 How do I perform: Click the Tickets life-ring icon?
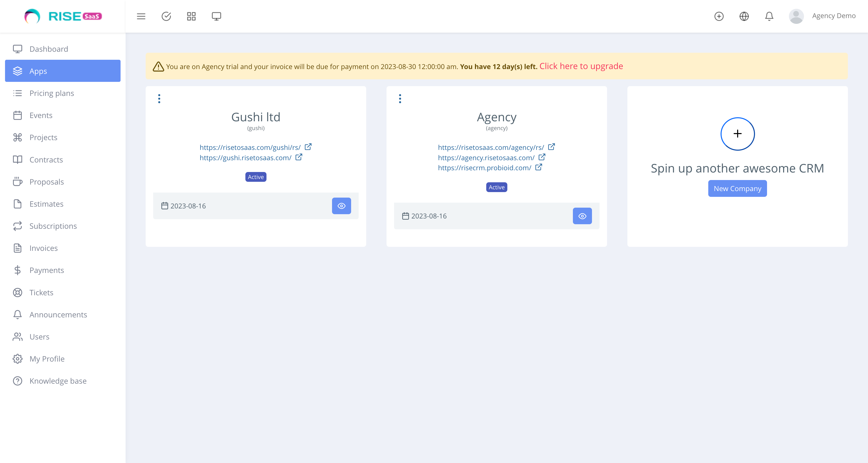click(18, 292)
